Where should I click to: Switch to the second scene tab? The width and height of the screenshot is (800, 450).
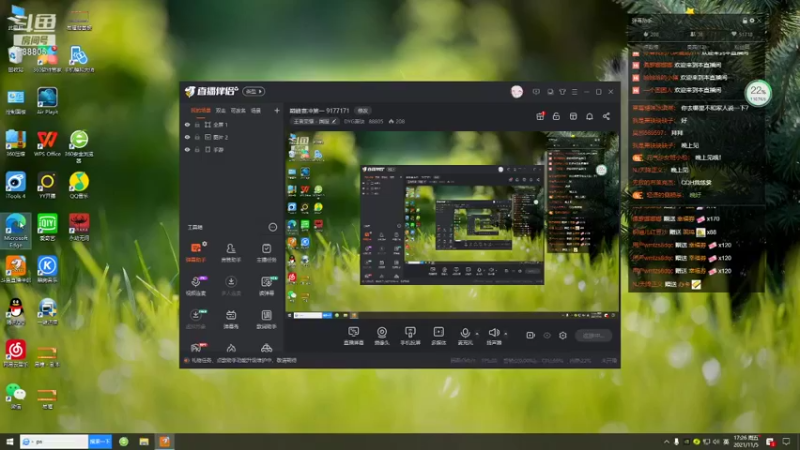click(x=221, y=110)
